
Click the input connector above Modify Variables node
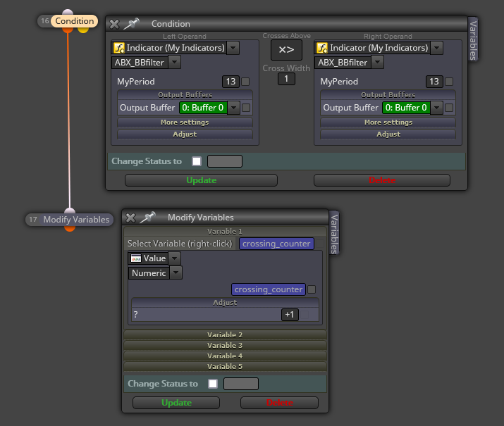[70, 211]
